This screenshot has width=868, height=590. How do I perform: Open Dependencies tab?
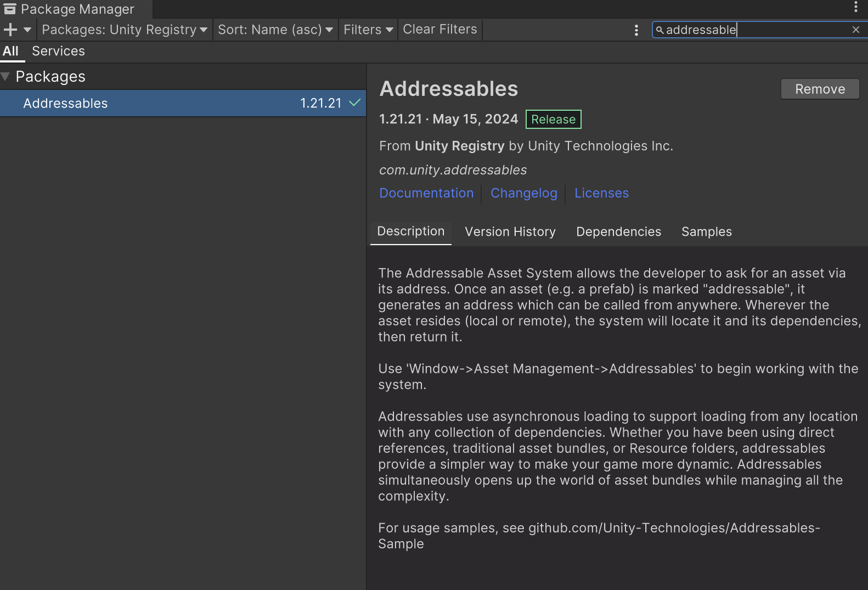618,232
